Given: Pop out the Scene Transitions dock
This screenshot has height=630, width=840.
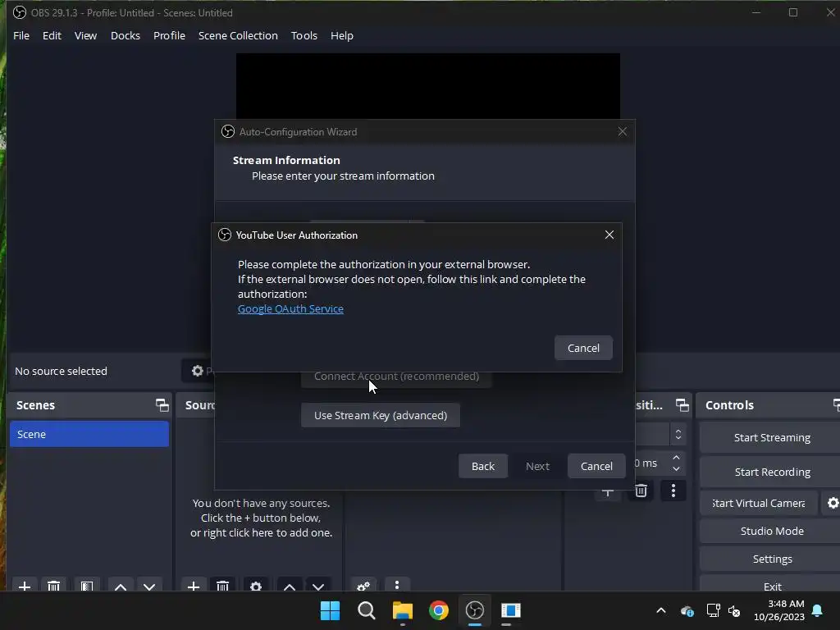Looking at the screenshot, I should pos(682,405).
